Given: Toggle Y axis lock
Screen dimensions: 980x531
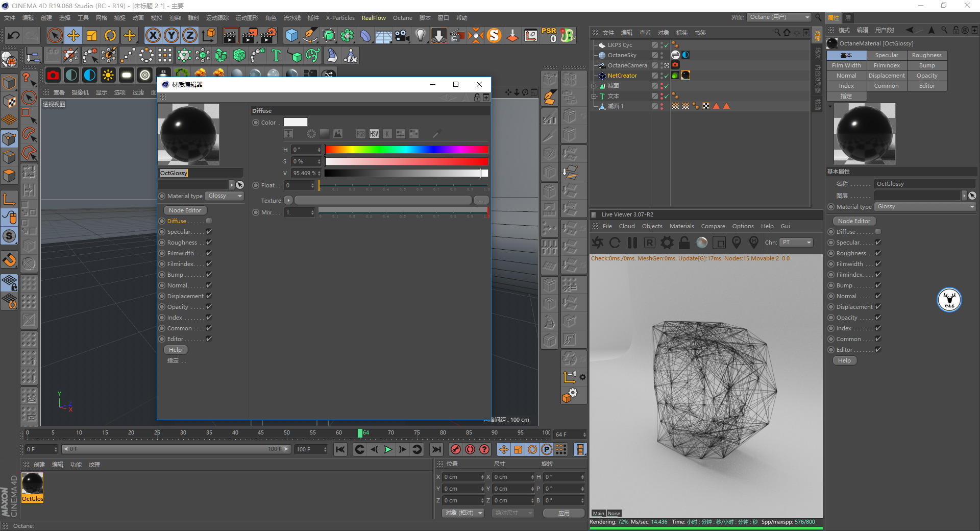Looking at the screenshot, I should click(171, 35).
